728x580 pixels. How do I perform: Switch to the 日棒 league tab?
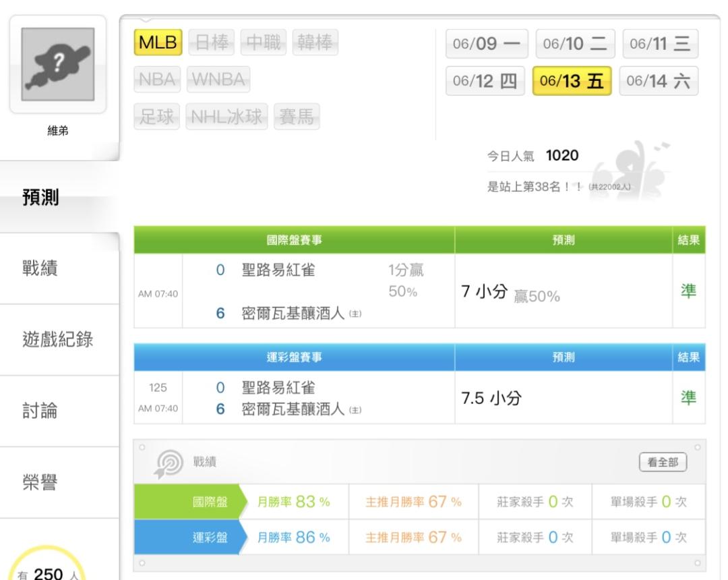point(212,42)
